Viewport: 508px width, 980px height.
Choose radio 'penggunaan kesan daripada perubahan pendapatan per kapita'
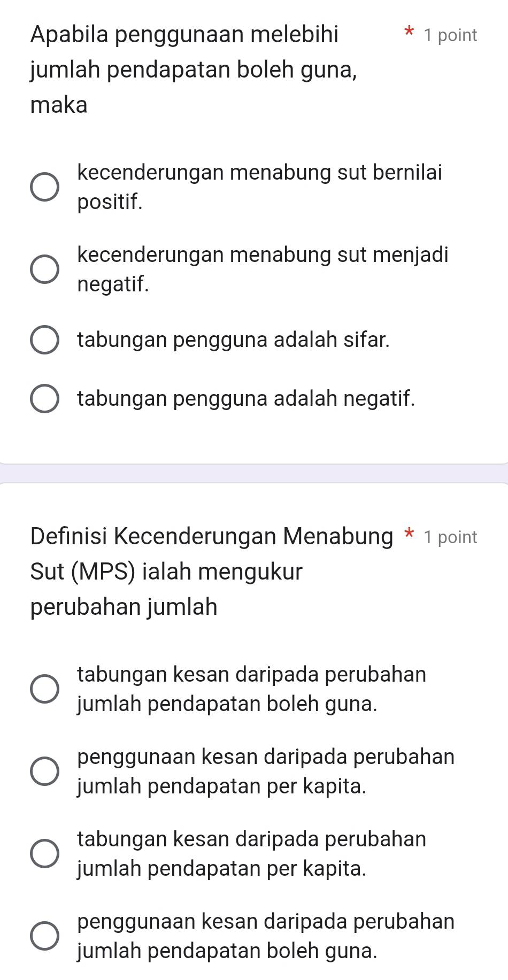44,771
